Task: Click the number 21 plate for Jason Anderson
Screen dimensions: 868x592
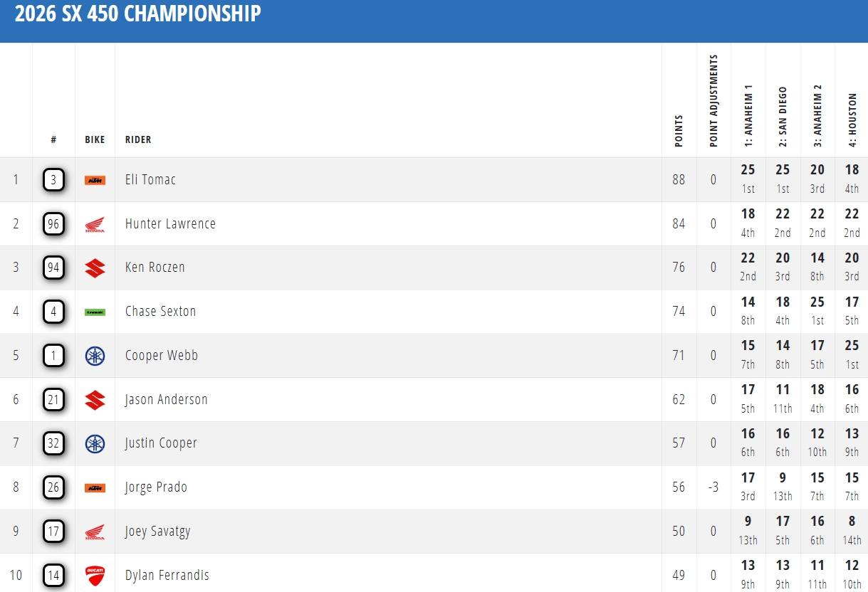Action: tap(53, 400)
